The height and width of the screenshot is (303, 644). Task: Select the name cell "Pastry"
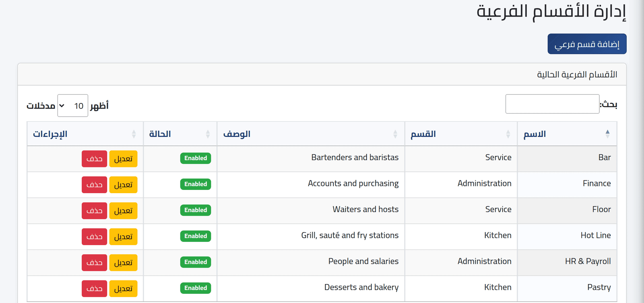pos(567,289)
